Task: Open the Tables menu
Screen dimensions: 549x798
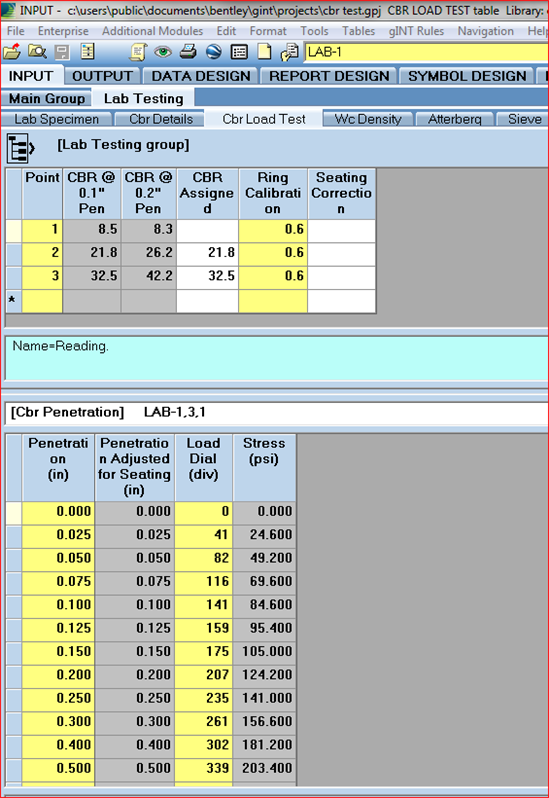Action: click(358, 31)
